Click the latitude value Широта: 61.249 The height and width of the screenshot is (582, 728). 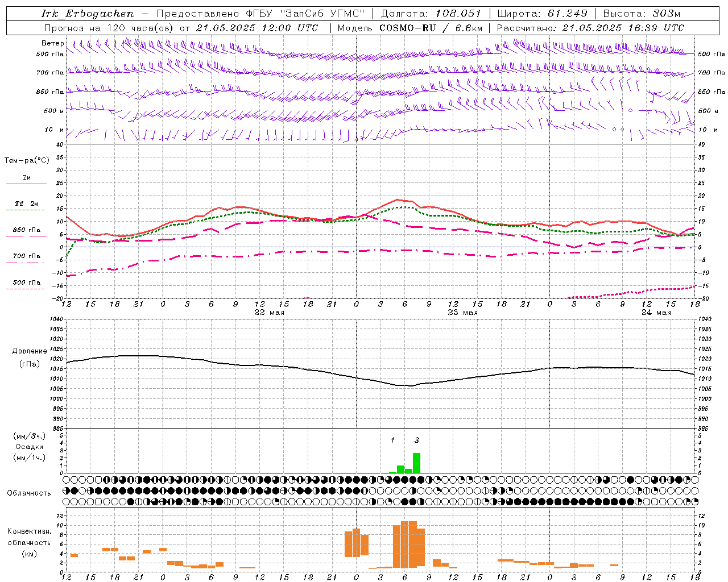tap(543, 14)
